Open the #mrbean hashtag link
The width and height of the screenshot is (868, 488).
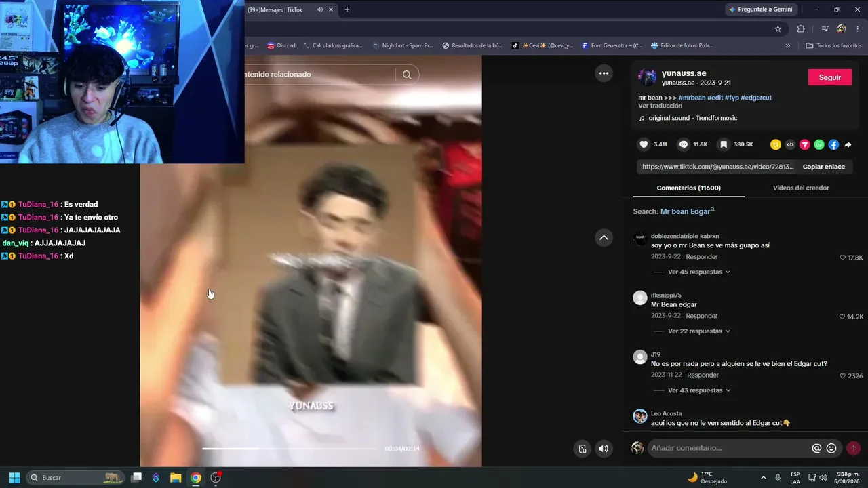692,98
